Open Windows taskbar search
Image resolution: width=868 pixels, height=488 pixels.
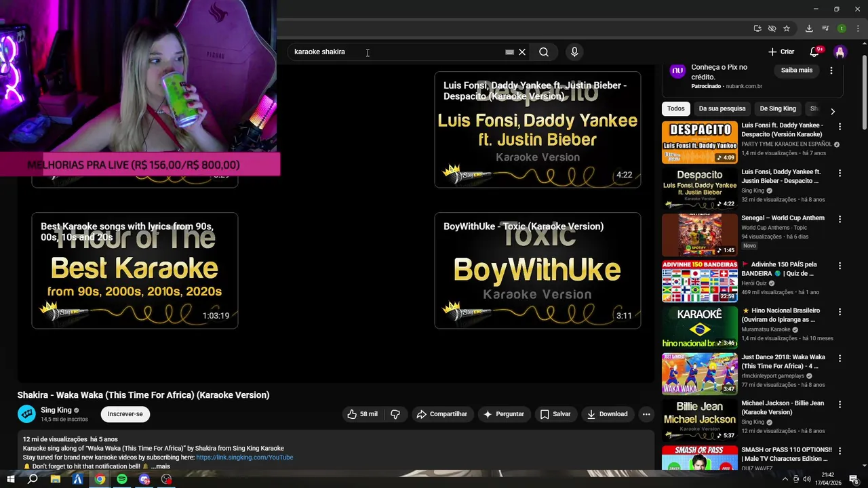pyautogui.click(x=33, y=479)
